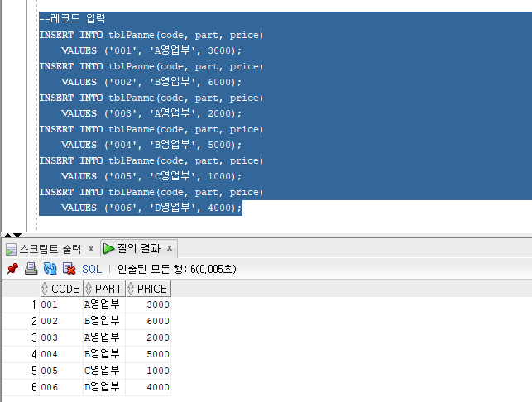Select cell with code 001
Screen dimensions: 532x402
(x=61, y=304)
